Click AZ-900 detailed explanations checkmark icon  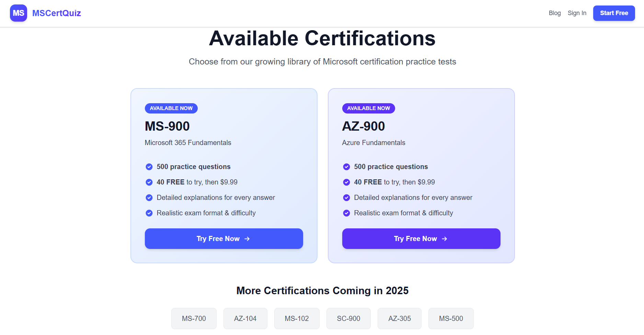346,198
